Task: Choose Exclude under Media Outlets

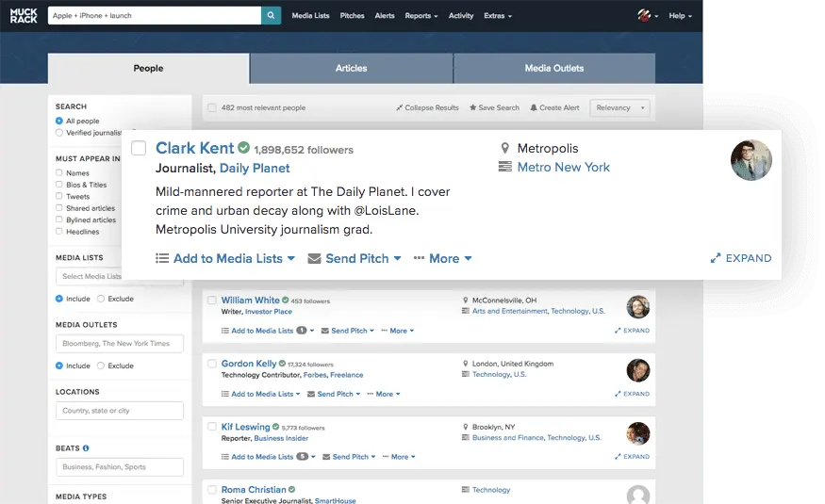Action: [101, 366]
